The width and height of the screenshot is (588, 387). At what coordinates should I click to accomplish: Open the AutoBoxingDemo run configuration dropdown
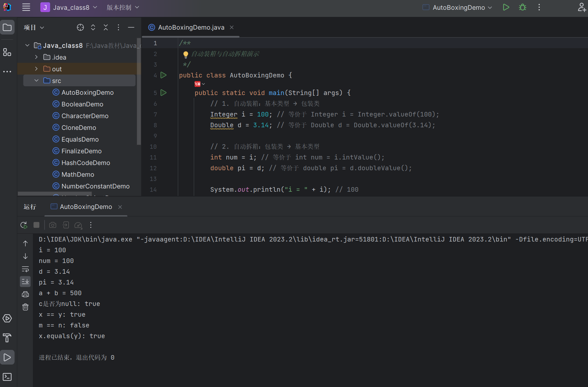pos(459,7)
